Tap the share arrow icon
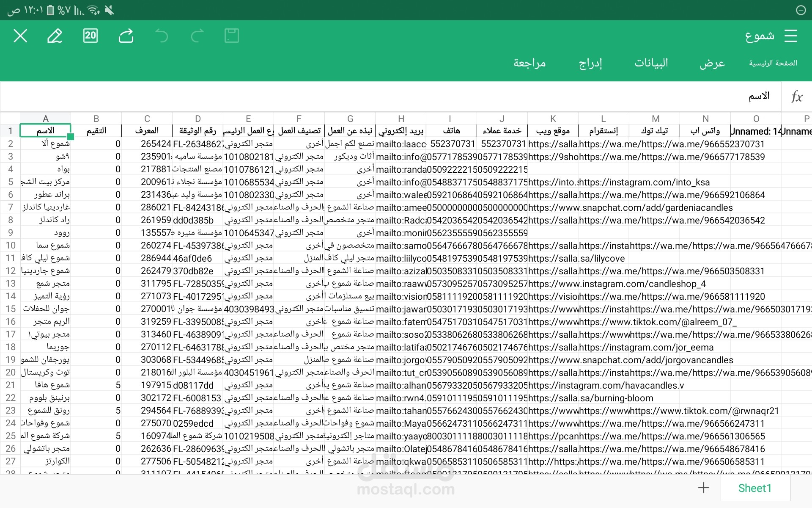The width and height of the screenshot is (812, 508). (x=126, y=36)
